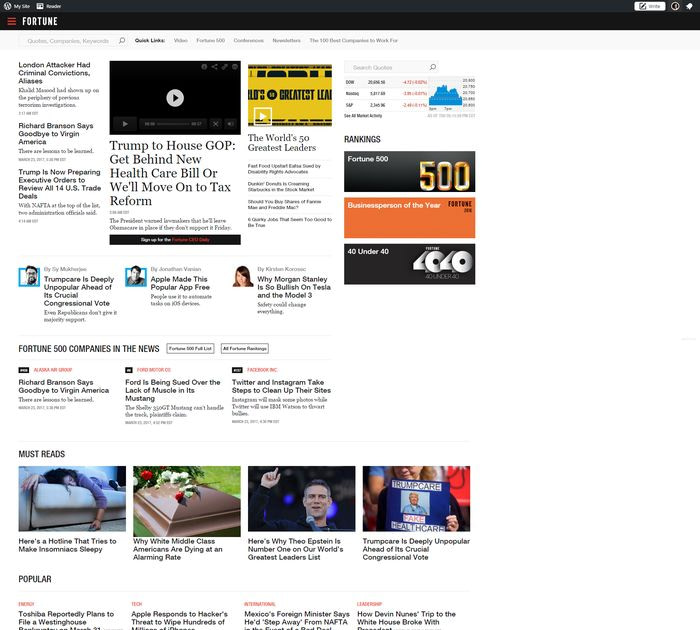700x630 pixels.
Task: Open the Fortune 500 rankings banner
Action: (x=409, y=171)
